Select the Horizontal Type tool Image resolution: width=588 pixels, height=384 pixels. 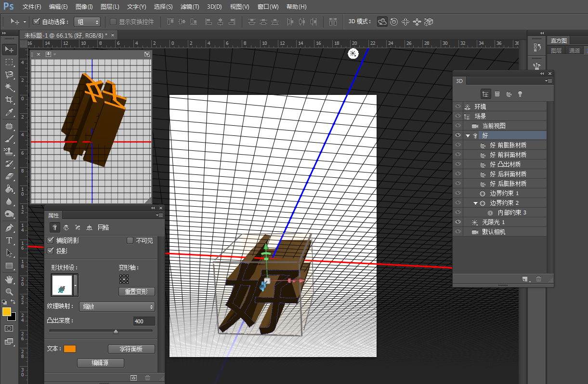click(x=9, y=240)
